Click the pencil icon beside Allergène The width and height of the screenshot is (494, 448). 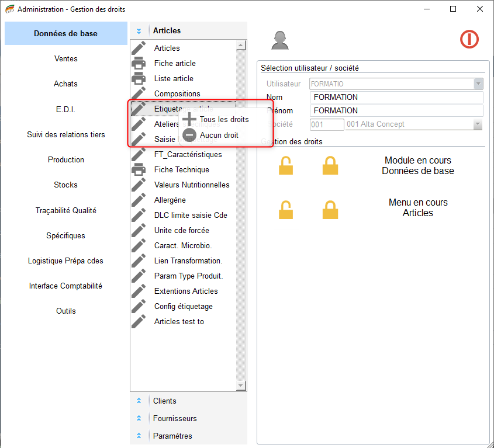139,200
